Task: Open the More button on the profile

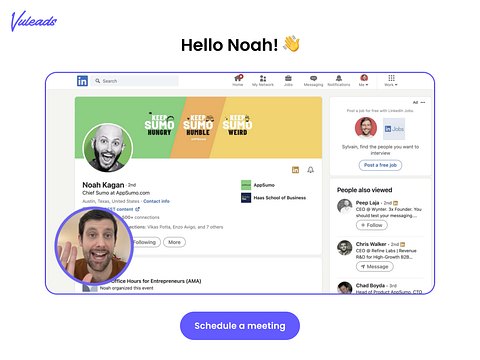Action: click(x=174, y=242)
